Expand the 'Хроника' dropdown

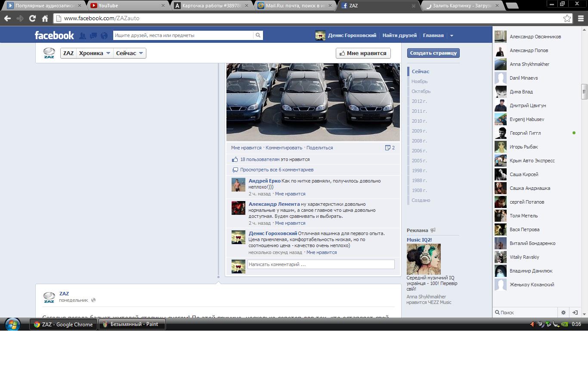click(x=95, y=53)
